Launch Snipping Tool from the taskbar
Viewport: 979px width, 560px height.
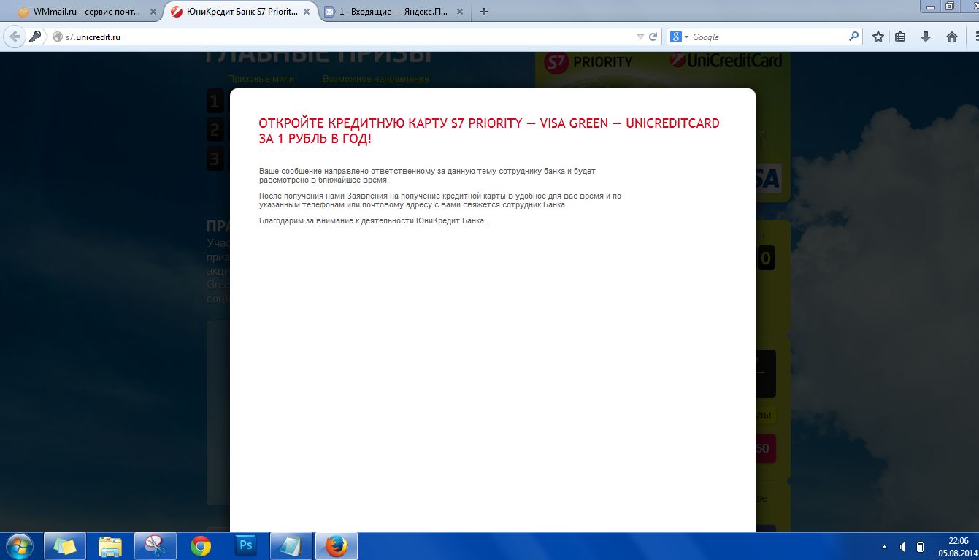pos(156,546)
